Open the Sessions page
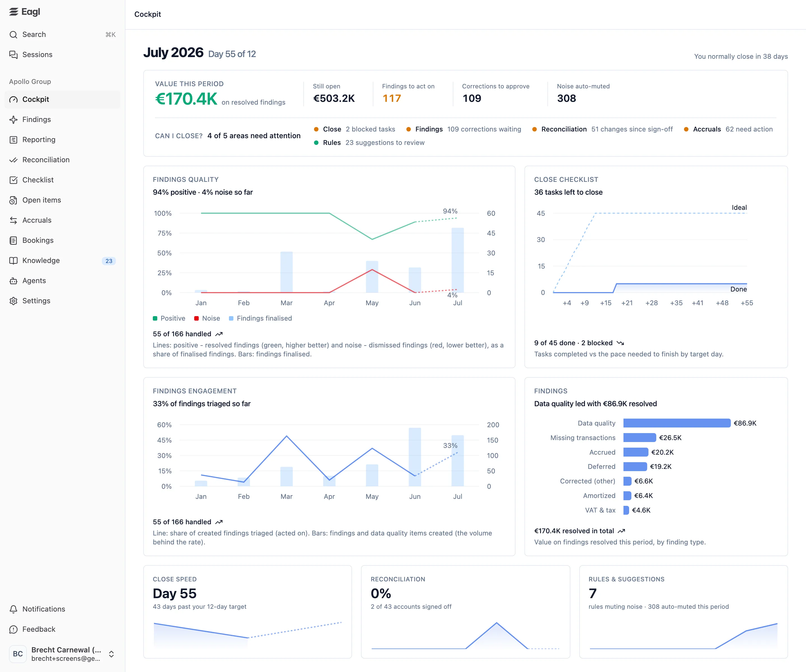Screen dimensions: 806x672 63,55
